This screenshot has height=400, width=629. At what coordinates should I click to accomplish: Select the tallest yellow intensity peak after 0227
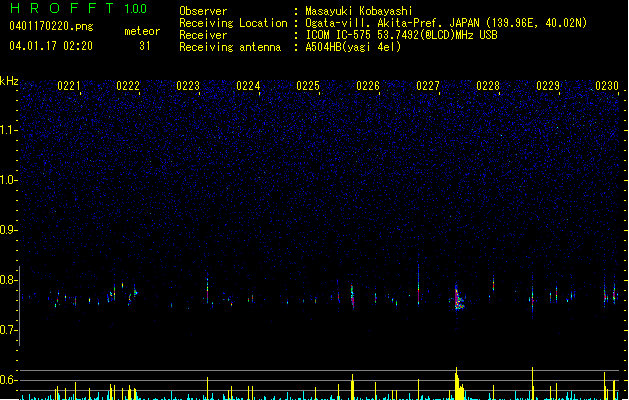457,383
